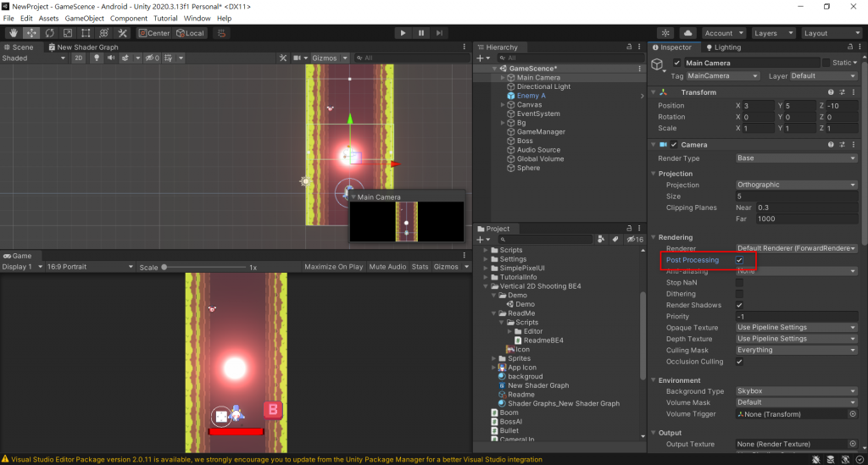Open custom editor tools icon

click(x=122, y=33)
